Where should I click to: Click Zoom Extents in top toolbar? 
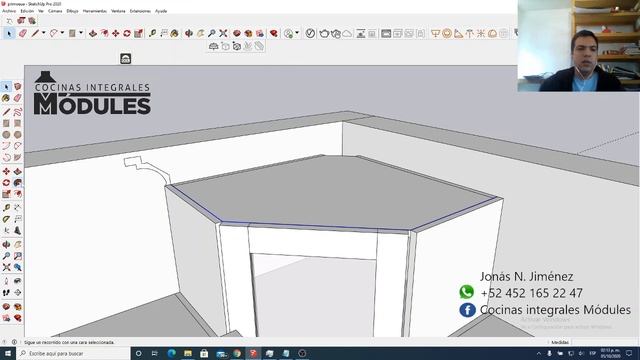223,33
